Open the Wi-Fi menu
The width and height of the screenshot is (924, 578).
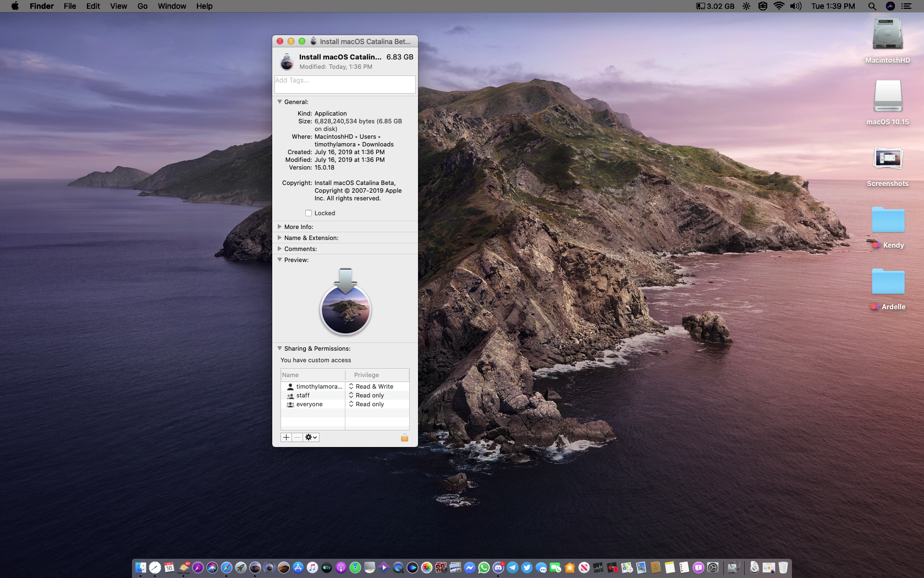coord(779,6)
